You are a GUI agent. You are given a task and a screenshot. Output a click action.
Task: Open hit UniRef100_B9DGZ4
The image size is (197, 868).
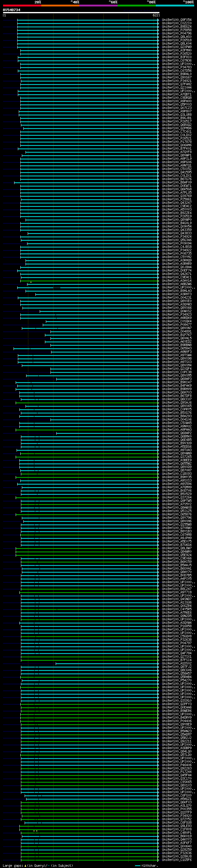[x=176, y=26]
